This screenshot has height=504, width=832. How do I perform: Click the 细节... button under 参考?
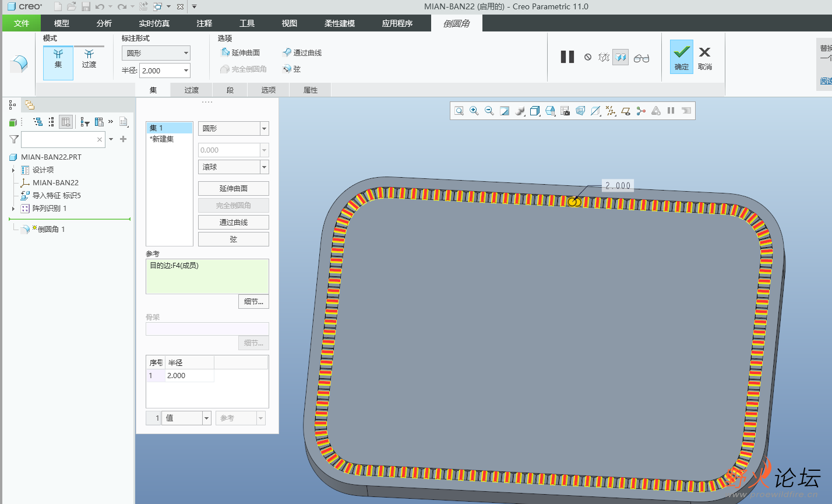pos(253,301)
